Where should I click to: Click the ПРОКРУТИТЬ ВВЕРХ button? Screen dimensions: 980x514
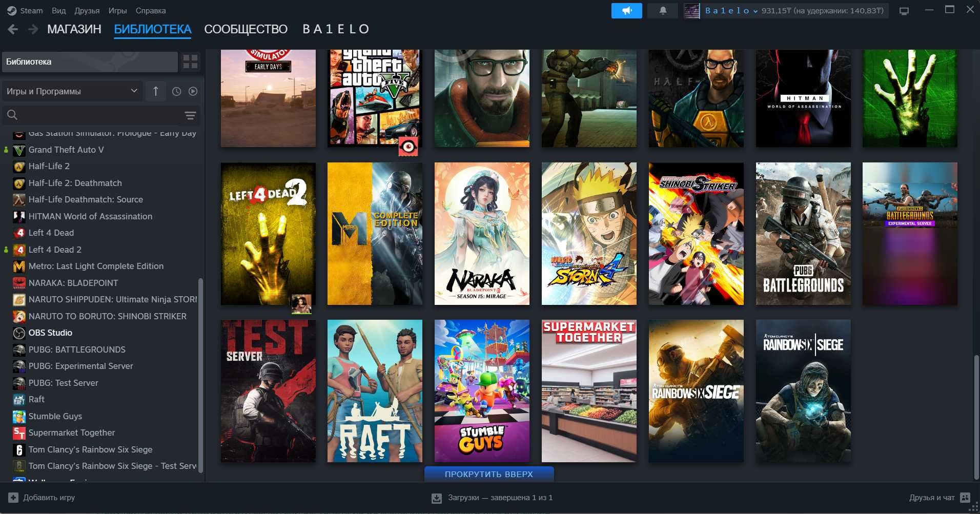[x=489, y=474]
